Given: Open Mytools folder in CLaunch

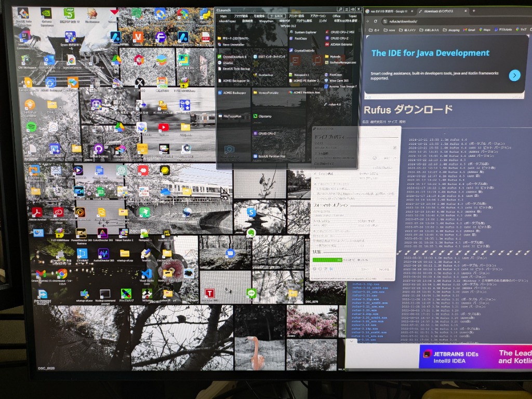Looking at the screenshot, I should [332, 57].
